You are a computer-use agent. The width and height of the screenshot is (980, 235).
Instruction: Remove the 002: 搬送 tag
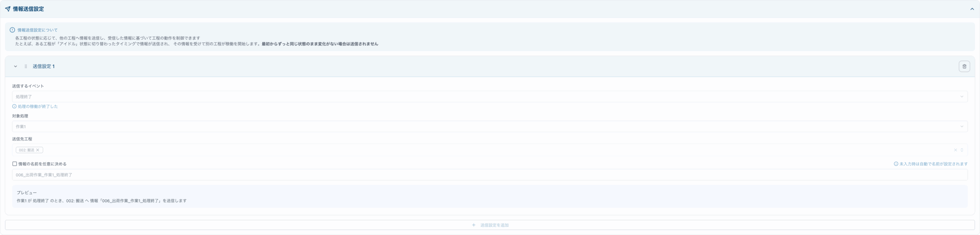(x=38, y=150)
